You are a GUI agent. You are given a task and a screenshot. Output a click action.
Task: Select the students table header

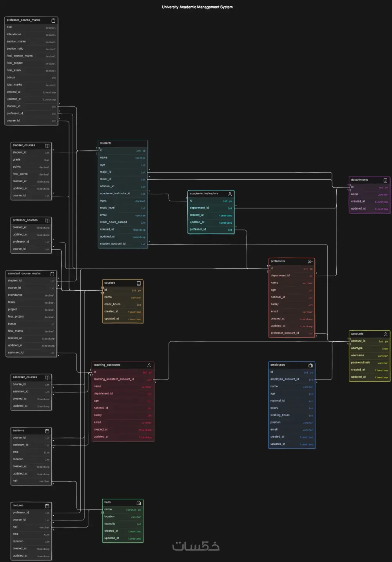pos(123,143)
